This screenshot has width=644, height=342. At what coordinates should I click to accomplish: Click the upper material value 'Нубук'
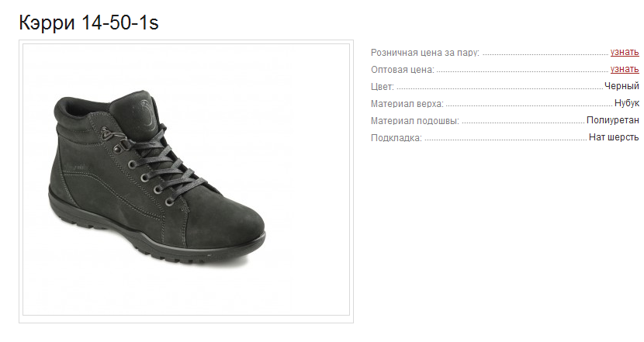tap(627, 103)
